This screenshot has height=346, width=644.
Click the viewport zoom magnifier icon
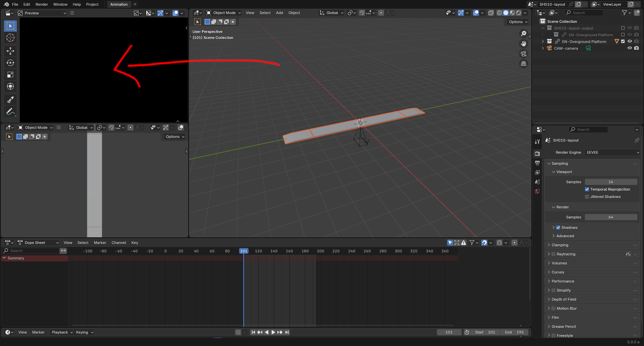coord(523,34)
